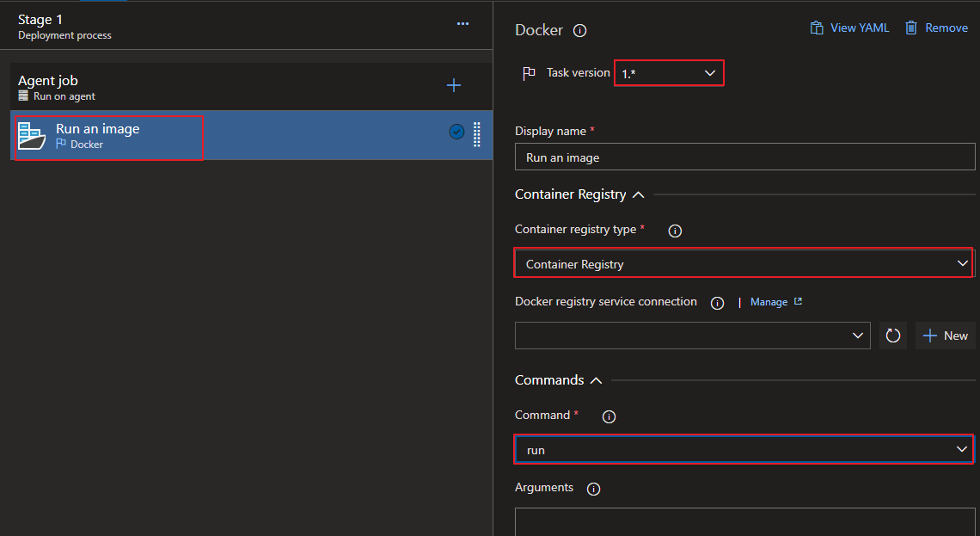Click the Docker registry service connection info icon
This screenshot has width=980, height=536.
click(x=717, y=303)
